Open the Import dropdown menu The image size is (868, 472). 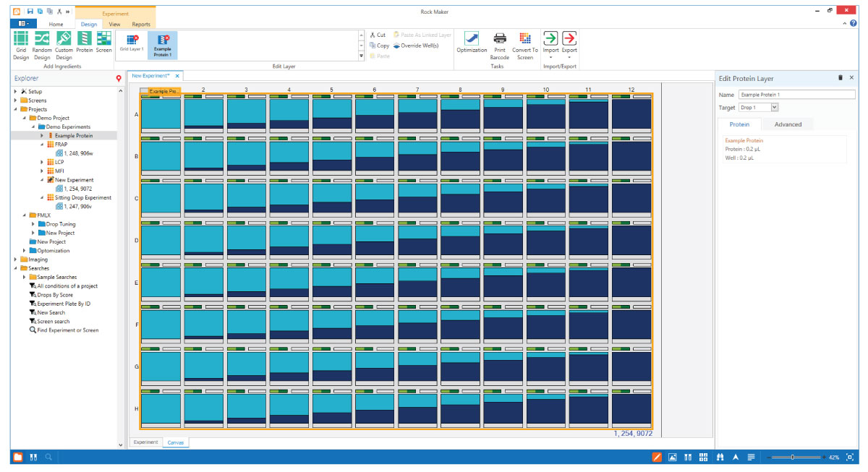[x=550, y=56]
